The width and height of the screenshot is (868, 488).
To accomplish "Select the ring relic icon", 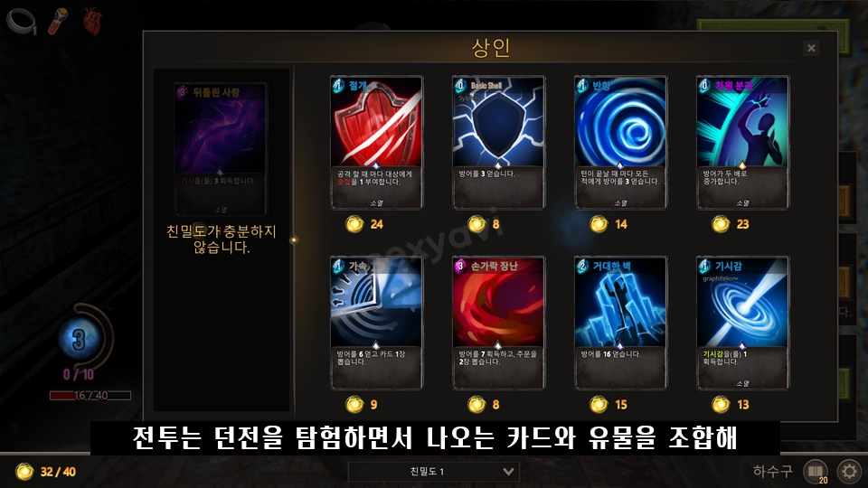I will pyautogui.click(x=22, y=22).
